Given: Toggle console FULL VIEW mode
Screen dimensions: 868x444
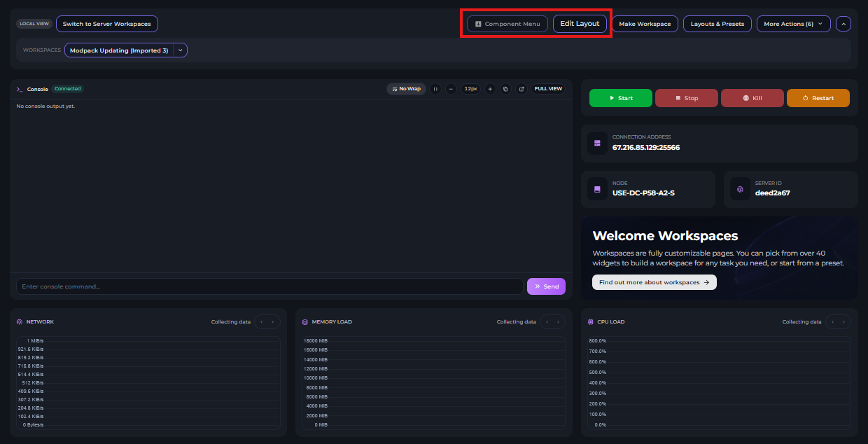Looking at the screenshot, I should 548,89.
